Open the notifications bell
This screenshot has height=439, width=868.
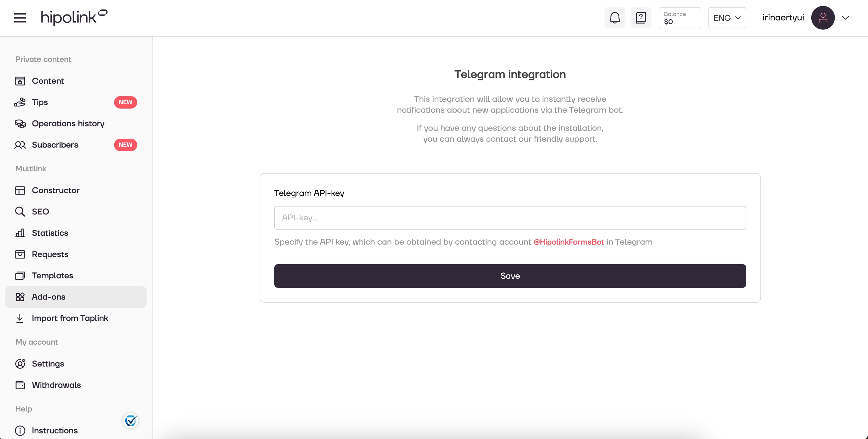615,17
